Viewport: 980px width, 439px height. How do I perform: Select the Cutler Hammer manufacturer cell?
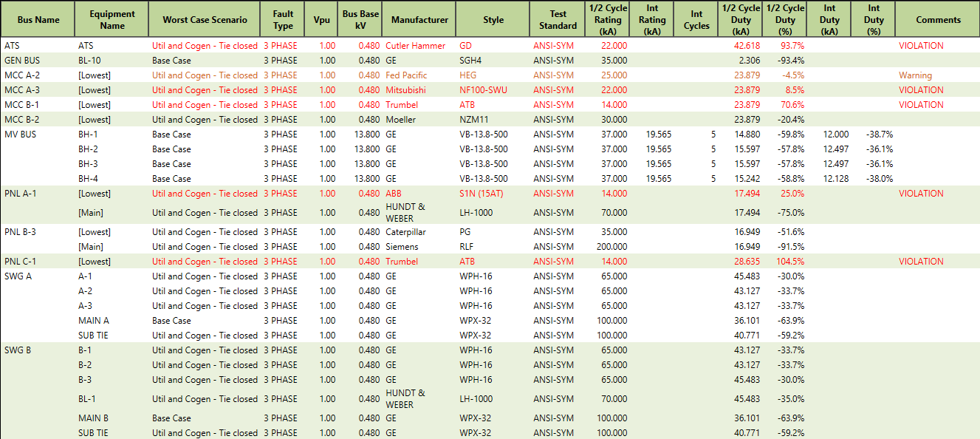[x=415, y=46]
